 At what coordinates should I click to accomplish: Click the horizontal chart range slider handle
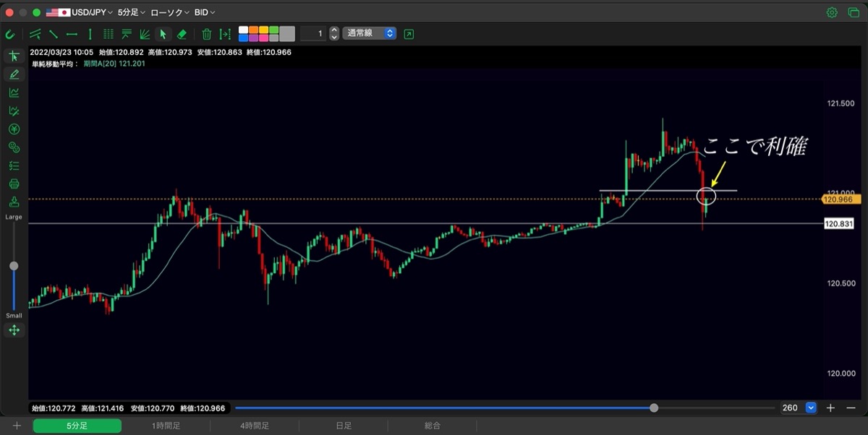pyautogui.click(x=654, y=408)
